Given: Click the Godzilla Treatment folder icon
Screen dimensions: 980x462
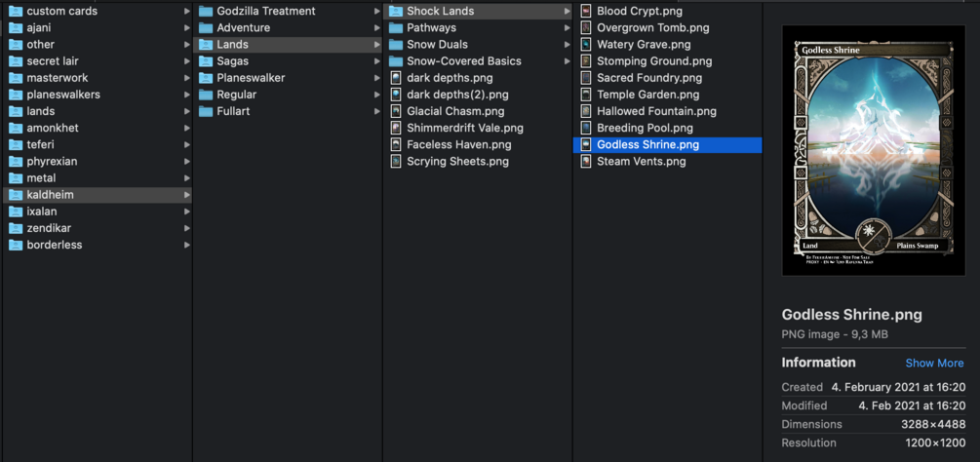Looking at the screenshot, I should point(206,12).
